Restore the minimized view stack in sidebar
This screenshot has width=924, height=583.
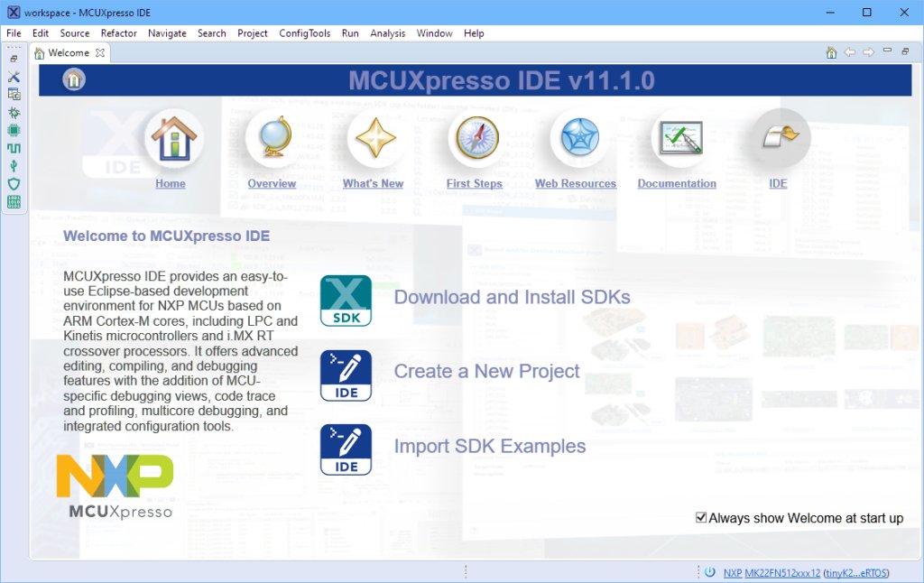coord(14,59)
